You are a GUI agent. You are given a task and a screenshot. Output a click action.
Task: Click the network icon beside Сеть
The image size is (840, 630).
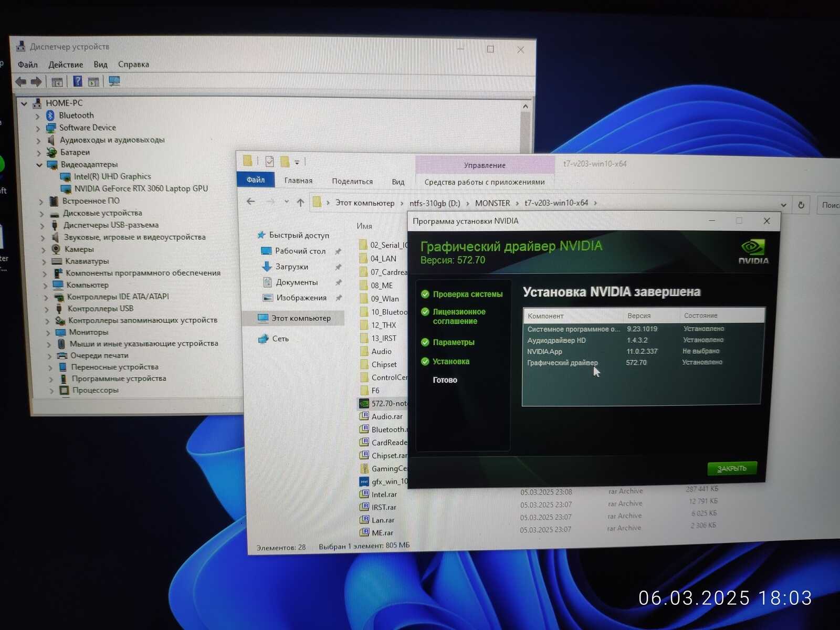pyautogui.click(x=263, y=339)
